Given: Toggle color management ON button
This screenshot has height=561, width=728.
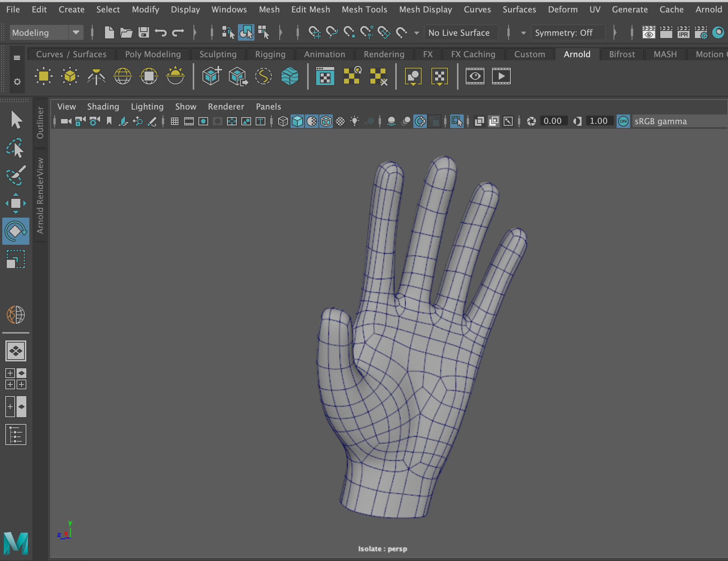Looking at the screenshot, I should pyautogui.click(x=623, y=121).
